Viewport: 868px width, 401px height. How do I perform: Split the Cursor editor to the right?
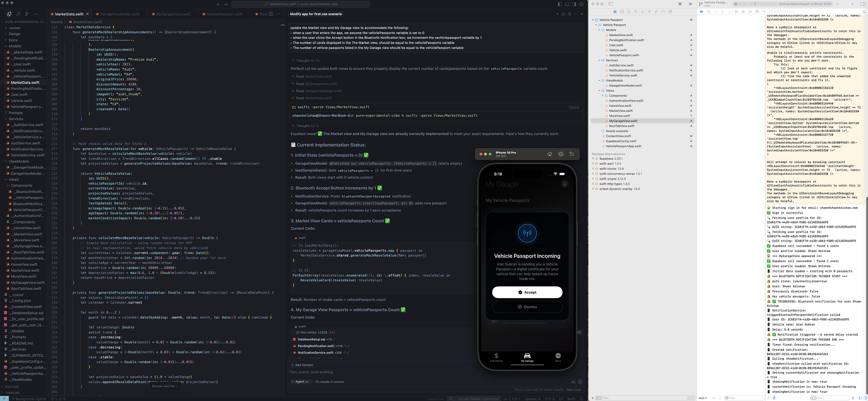click(271, 14)
